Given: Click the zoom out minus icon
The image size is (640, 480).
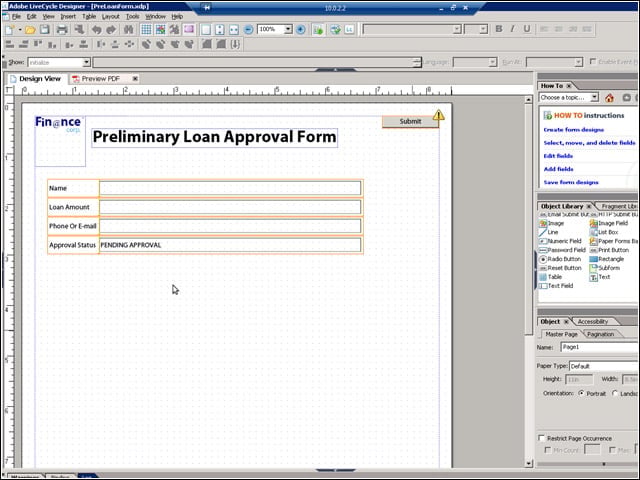Looking at the screenshot, I should 248,29.
